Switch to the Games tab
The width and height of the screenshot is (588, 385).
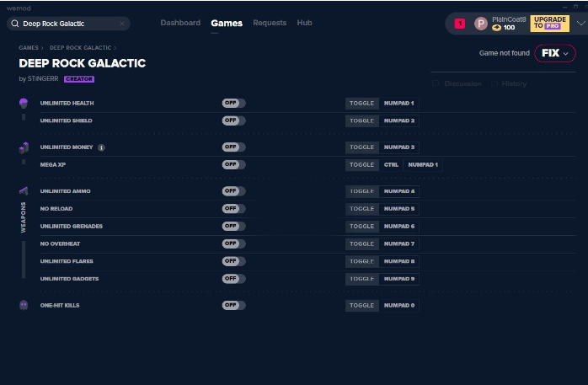point(227,24)
